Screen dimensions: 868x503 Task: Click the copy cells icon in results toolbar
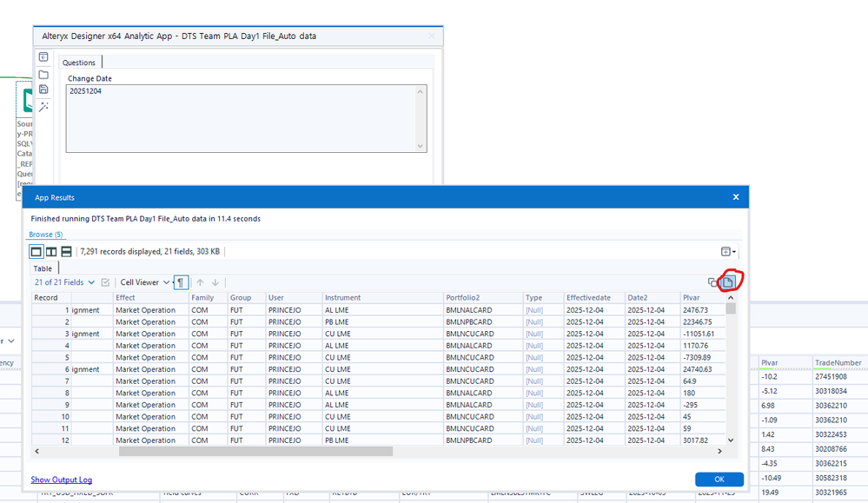click(712, 282)
